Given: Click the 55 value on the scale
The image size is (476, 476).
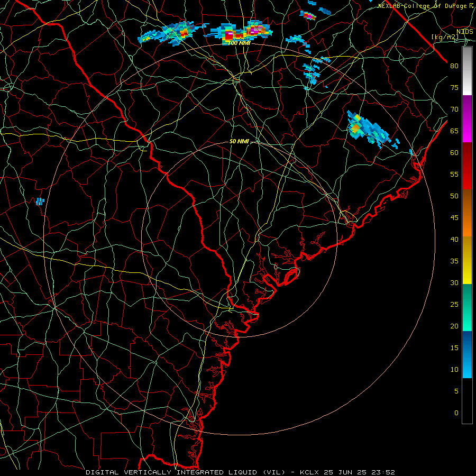Looking at the screenshot, I should [x=454, y=174].
